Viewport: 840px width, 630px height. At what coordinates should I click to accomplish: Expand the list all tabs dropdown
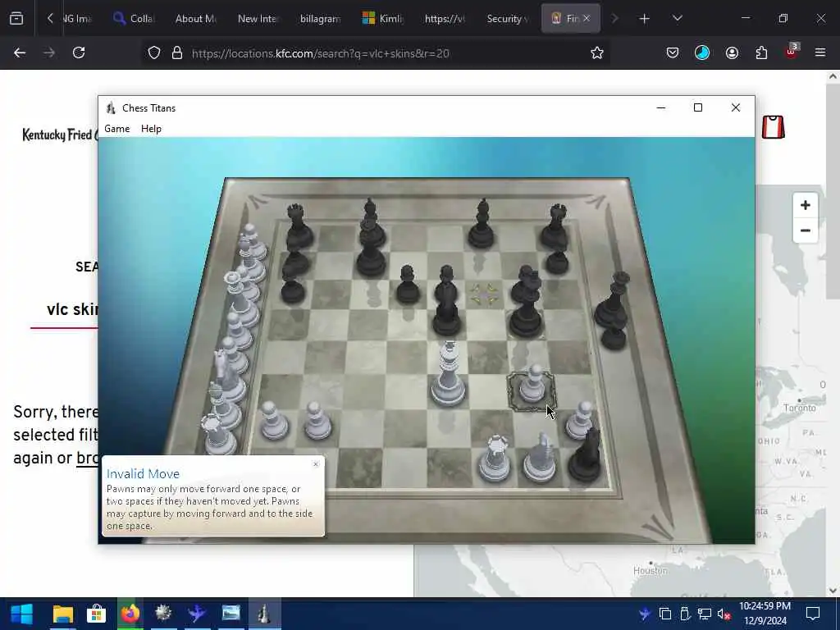[677, 19]
